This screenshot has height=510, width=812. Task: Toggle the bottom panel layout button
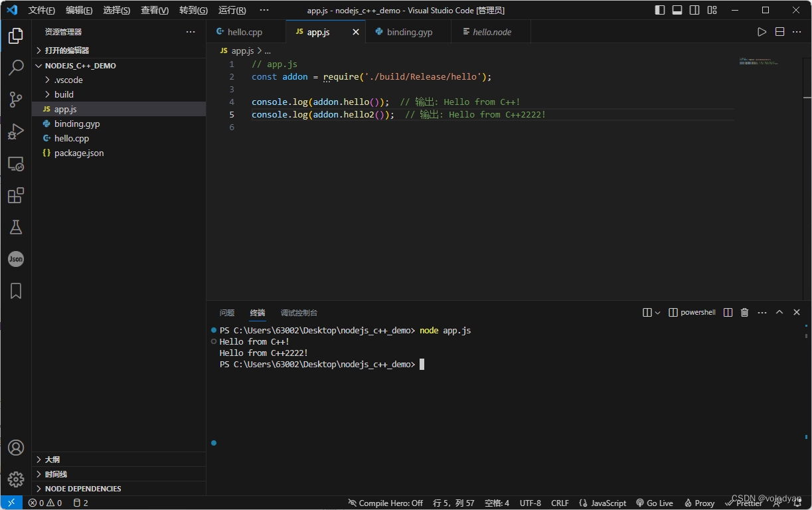[677, 10]
